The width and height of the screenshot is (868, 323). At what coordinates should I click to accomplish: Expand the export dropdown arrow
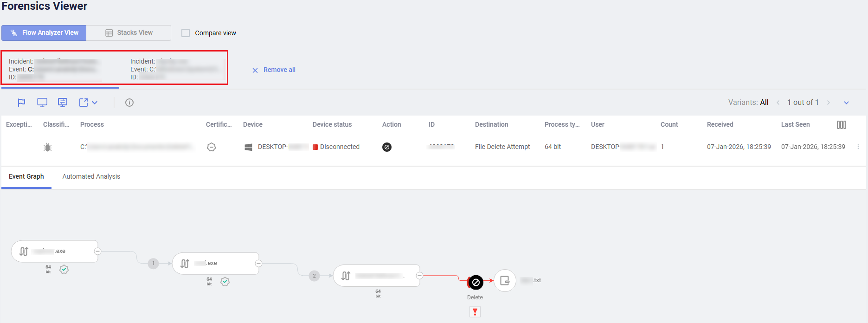click(x=95, y=103)
